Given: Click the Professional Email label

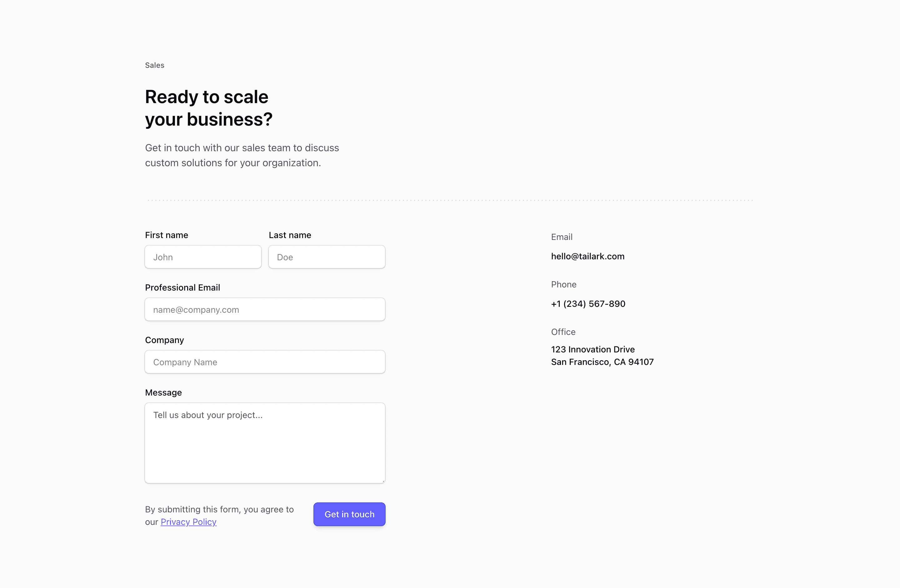Looking at the screenshot, I should [182, 288].
